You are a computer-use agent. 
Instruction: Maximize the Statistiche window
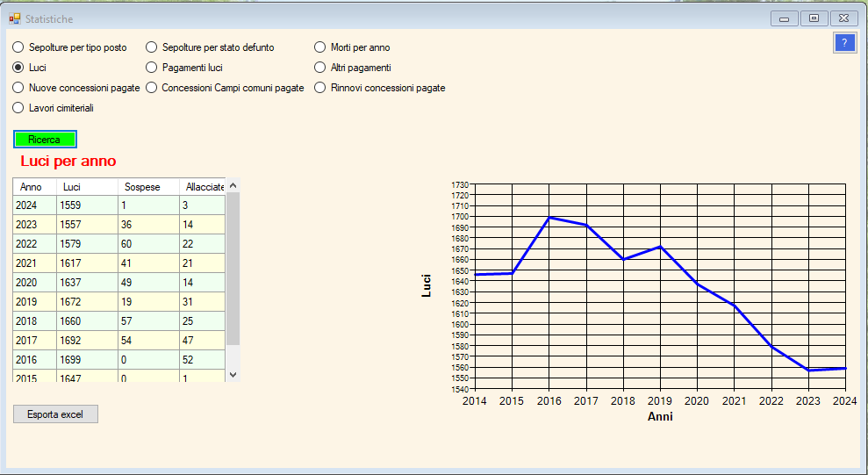pos(814,18)
